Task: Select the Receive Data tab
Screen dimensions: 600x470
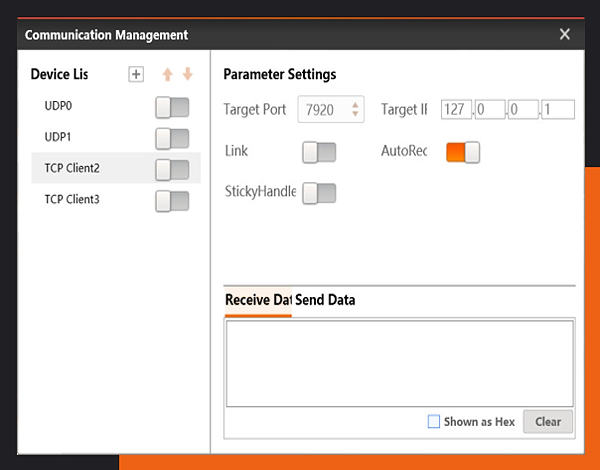Action: pyautogui.click(x=258, y=300)
